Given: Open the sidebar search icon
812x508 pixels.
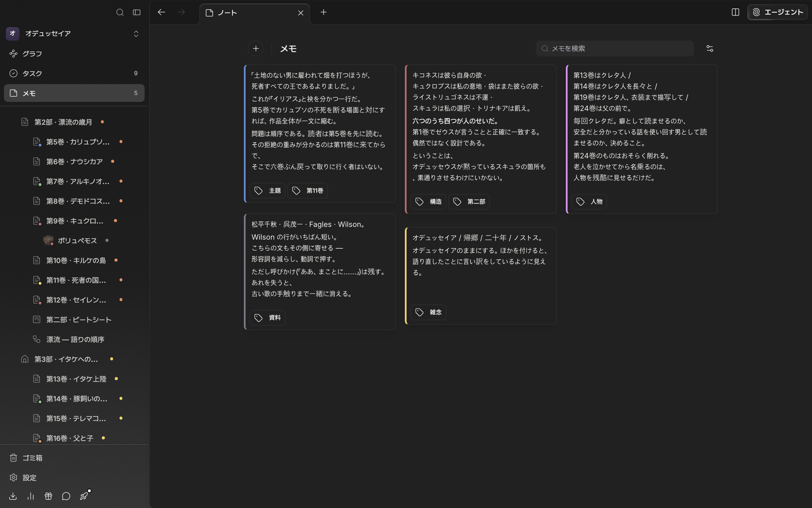Looking at the screenshot, I should click(x=120, y=12).
